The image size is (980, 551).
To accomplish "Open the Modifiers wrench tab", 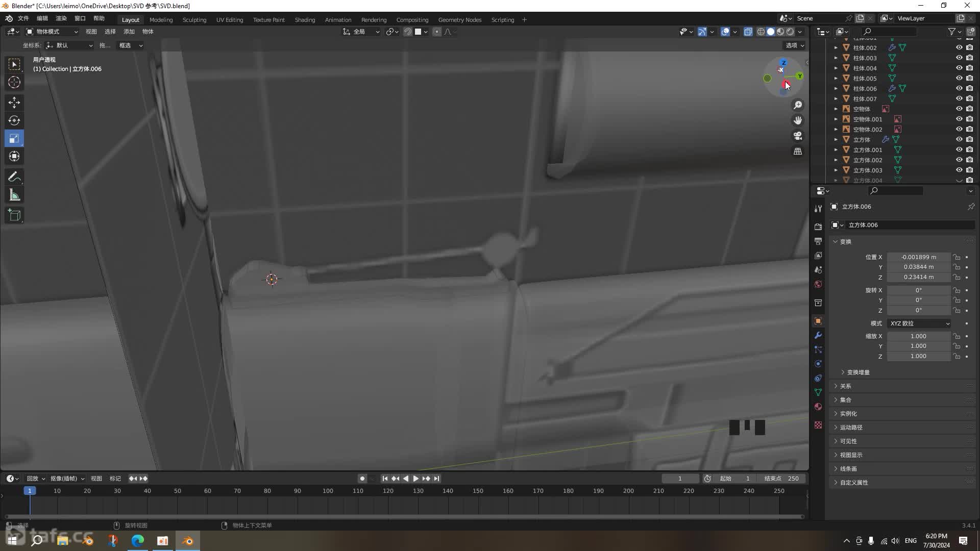I will pyautogui.click(x=818, y=335).
